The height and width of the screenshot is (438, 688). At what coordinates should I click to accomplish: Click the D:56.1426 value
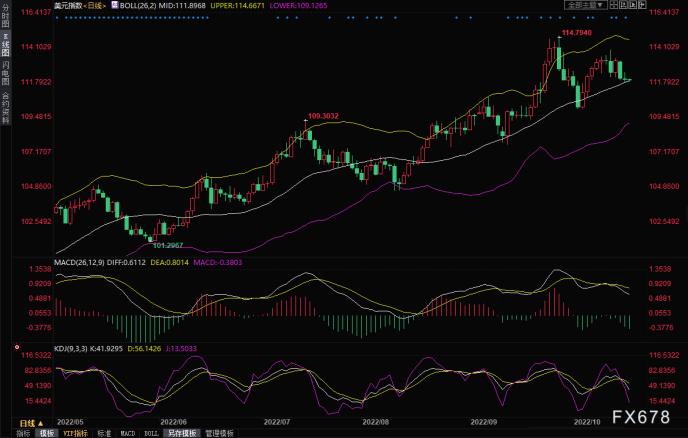144,348
